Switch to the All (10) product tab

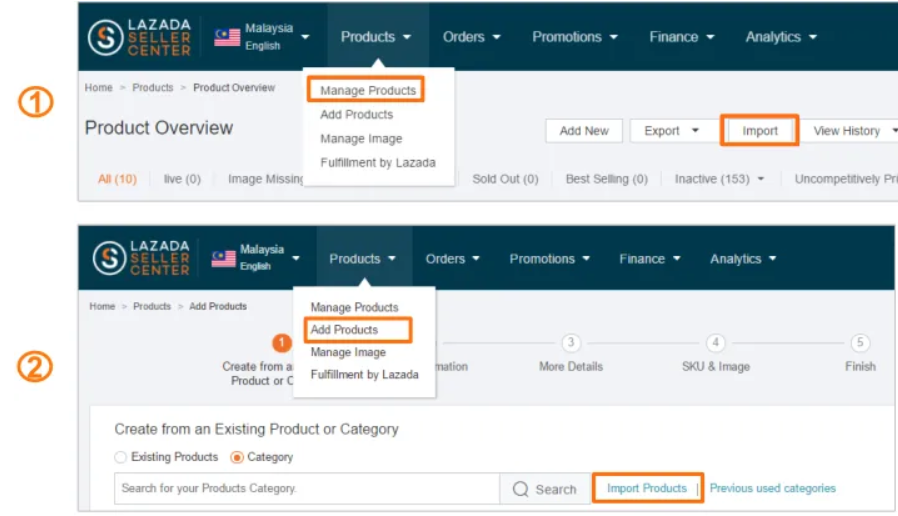tap(117, 179)
